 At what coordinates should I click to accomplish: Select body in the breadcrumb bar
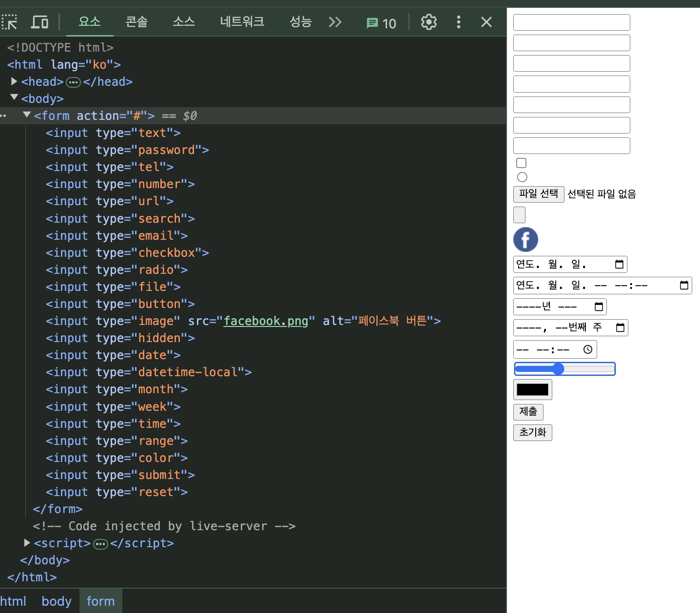pyautogui.click(x=57, y=601)
